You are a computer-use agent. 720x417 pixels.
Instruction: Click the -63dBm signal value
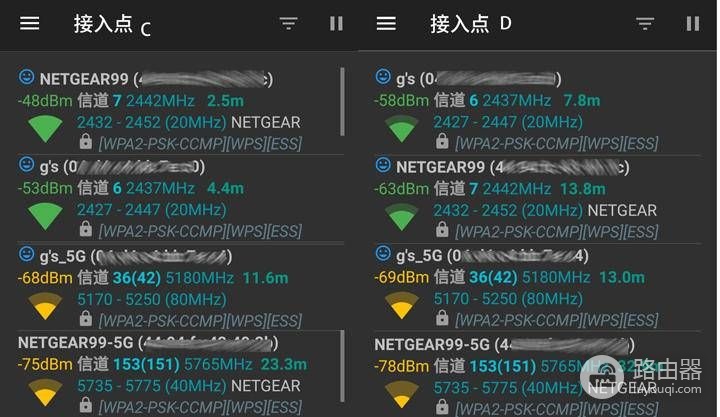point(402,188)
